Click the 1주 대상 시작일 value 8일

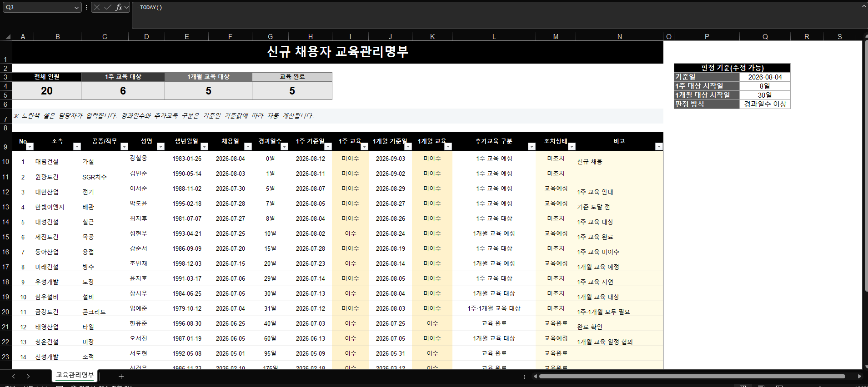coord(765,86)
